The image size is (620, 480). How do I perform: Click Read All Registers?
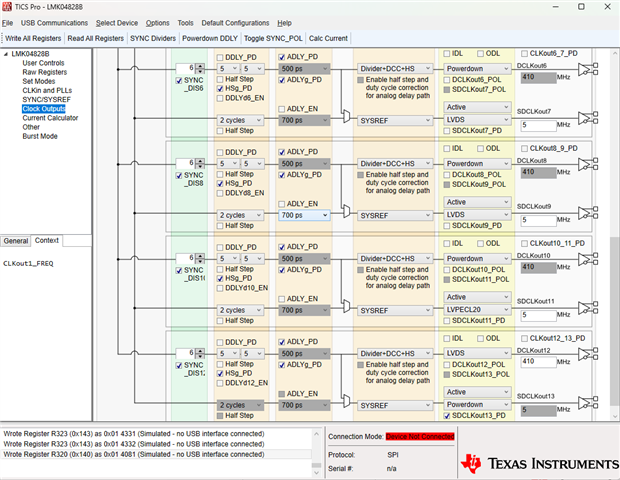[96, 38]
